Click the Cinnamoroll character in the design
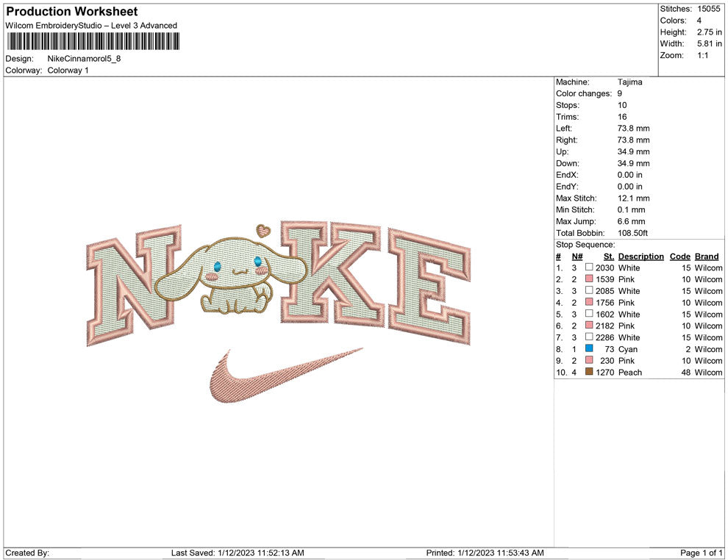This screenshot has width=728, height=560. pyautogui.click(x=231, y=276)
